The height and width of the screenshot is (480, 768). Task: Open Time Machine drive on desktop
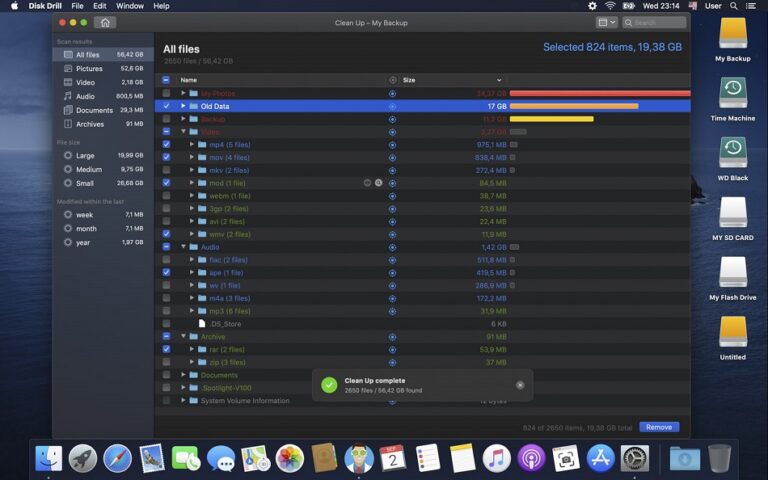pos(733,98)
